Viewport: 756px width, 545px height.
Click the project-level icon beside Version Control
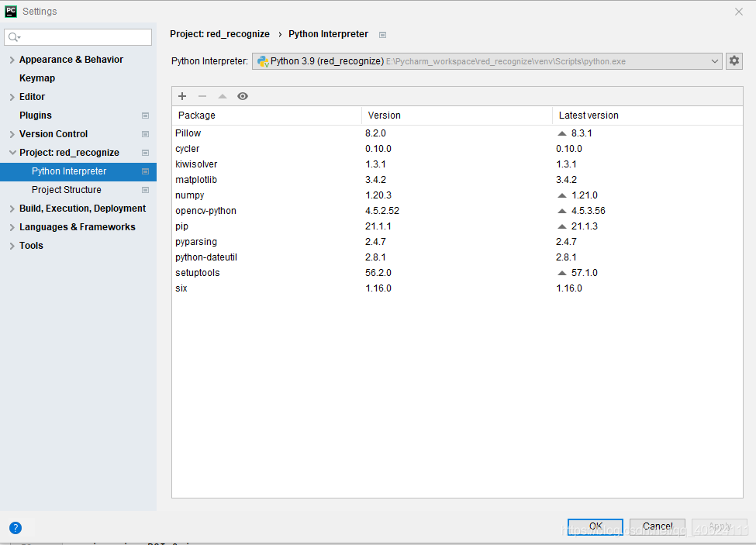(145, 134)
